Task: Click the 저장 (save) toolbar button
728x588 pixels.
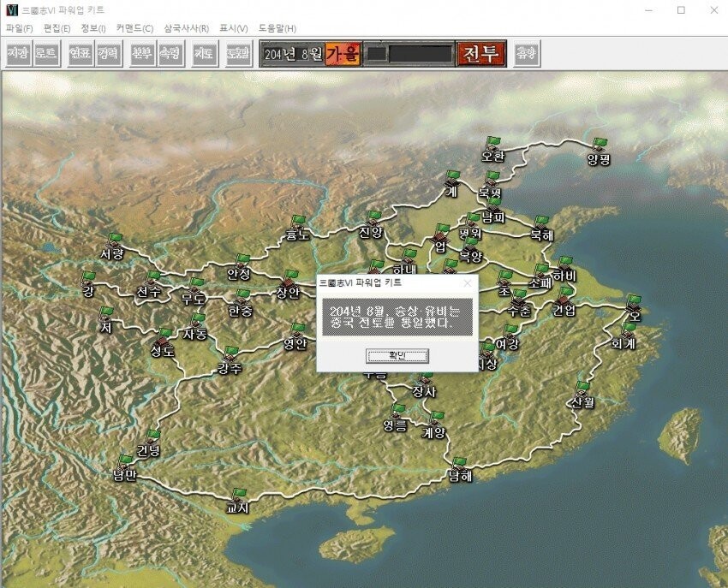Action: point(17,54)
